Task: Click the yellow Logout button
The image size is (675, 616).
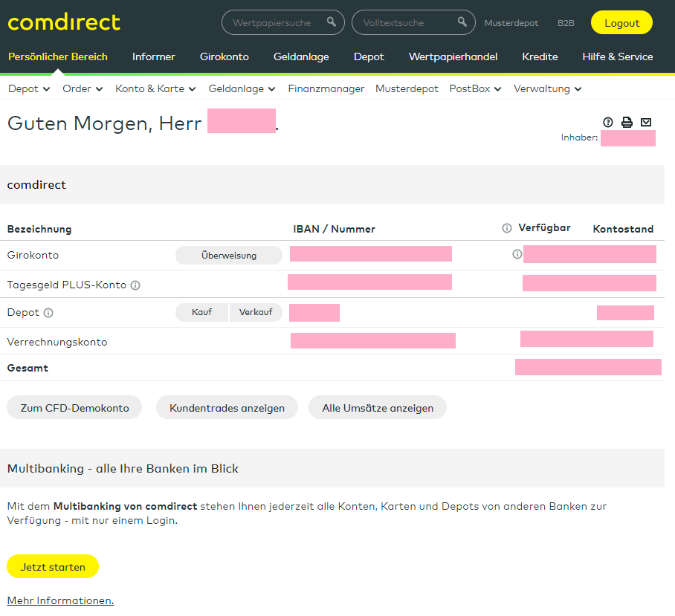Action: tap(621, 23)
